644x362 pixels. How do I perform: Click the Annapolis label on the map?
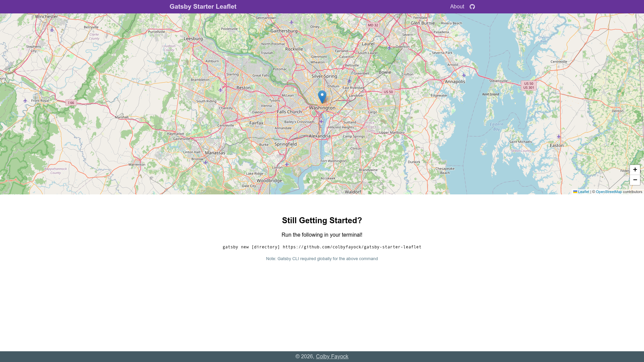[x=455, y=81]
